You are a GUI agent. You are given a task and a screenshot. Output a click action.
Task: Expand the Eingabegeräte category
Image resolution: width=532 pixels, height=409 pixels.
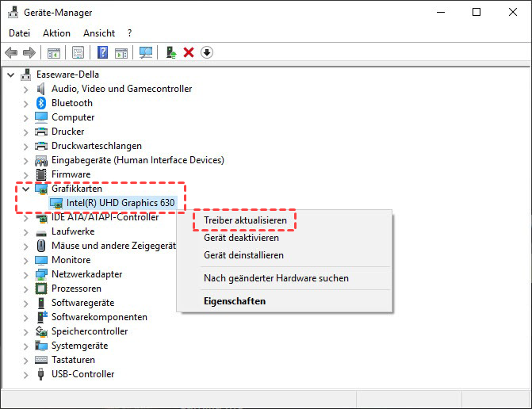tap(26, 161)
